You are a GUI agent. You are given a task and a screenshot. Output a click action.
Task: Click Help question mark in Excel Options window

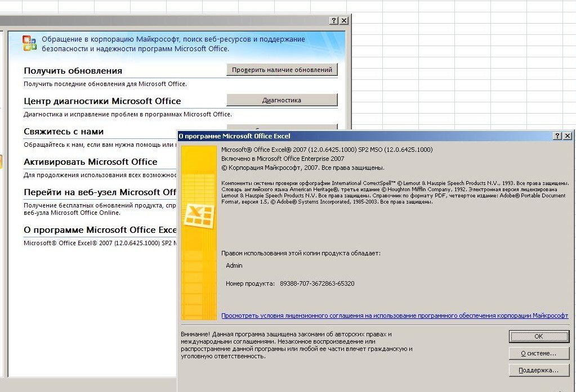[334, 20]
